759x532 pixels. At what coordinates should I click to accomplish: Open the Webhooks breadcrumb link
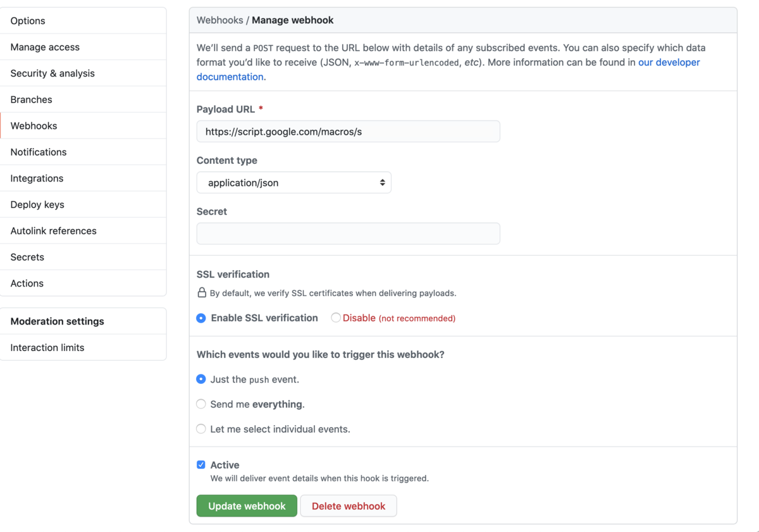(x=219, y=20)
